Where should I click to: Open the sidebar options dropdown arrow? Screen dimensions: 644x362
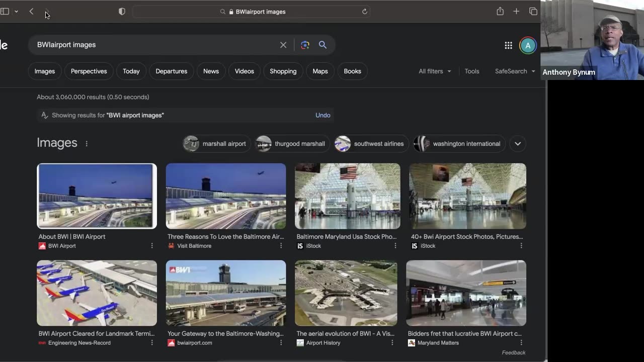pyautogui.click(x=16, y=12)
